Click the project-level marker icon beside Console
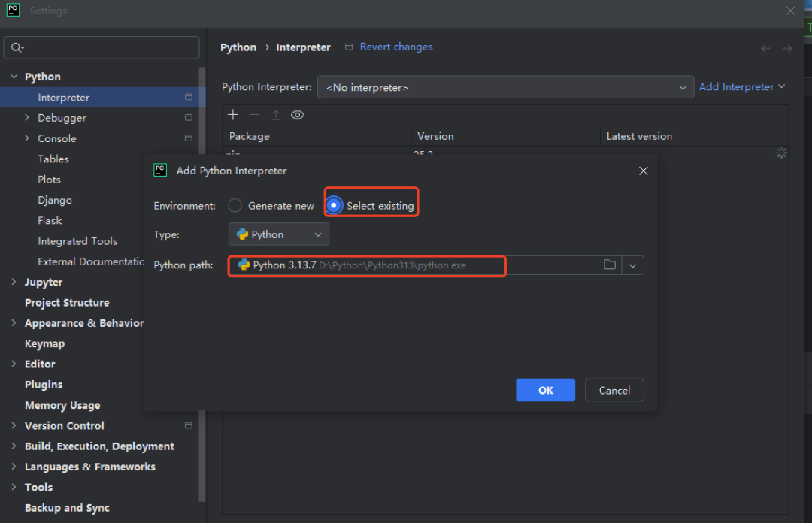Screen dimensions: 812x523 pos(189,138)
